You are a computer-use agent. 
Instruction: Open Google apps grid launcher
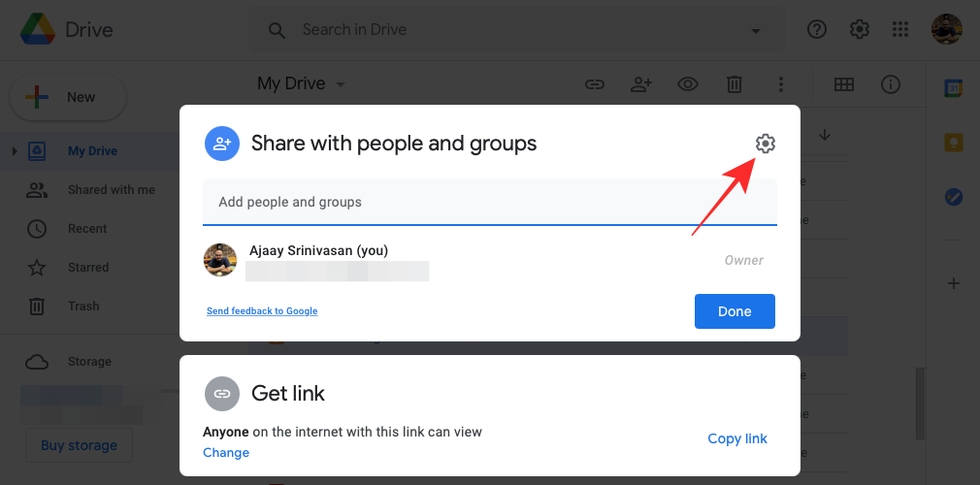901,30
